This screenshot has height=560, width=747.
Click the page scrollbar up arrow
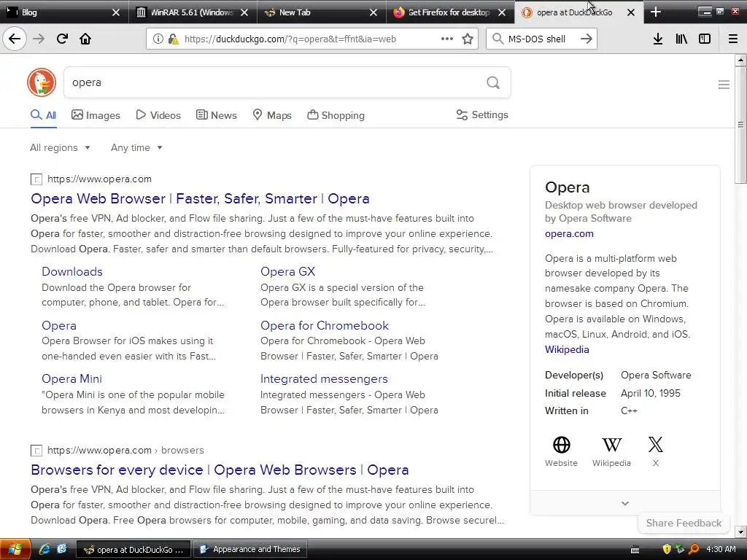point(740,60)
